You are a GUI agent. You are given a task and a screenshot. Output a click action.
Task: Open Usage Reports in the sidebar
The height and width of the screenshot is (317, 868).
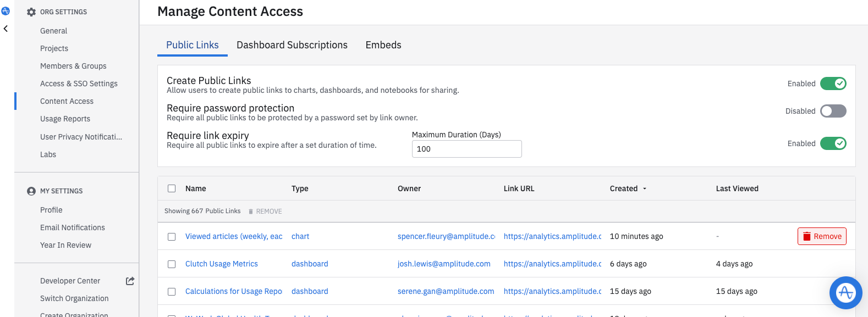(x=65, y=119)
